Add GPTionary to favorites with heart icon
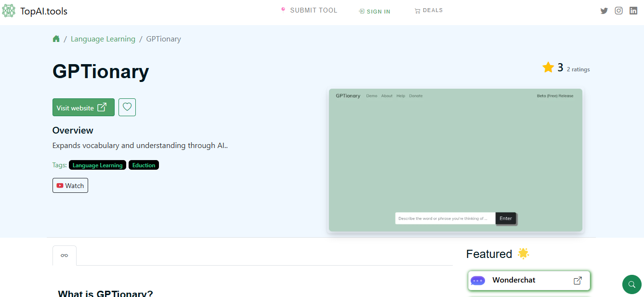The image size is (644, 297). click(x=127, y=107)
